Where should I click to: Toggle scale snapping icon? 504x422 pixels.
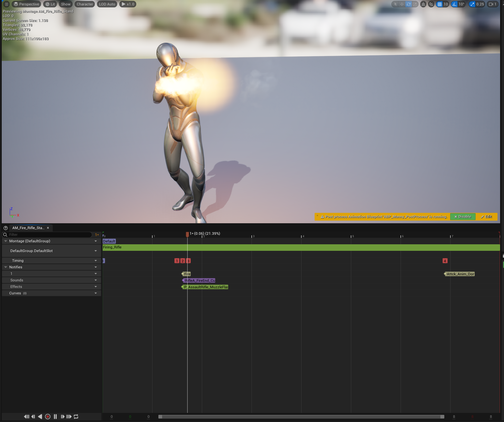click(472, 4)
